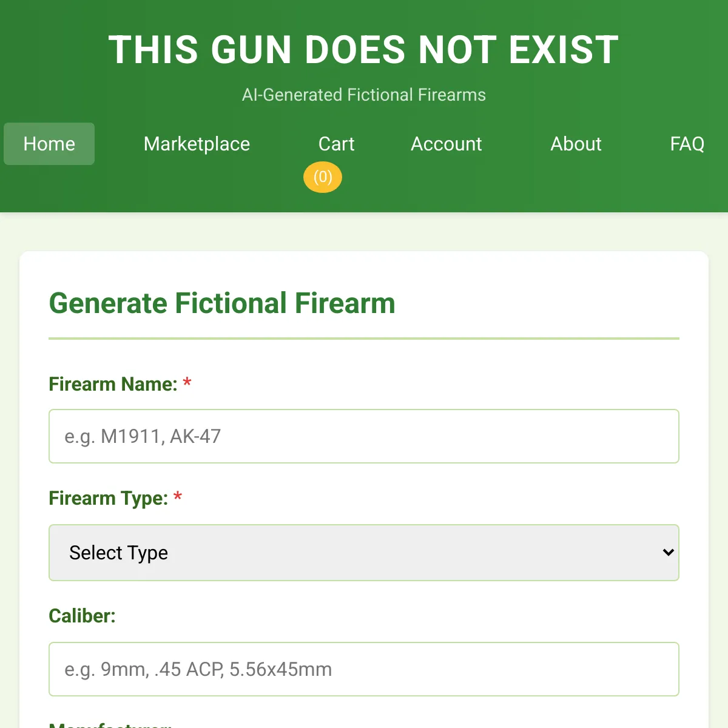Image resolution: width=728 pixels, height=728 pixels.
Task: Open the Account page
Action: [446, 144]
